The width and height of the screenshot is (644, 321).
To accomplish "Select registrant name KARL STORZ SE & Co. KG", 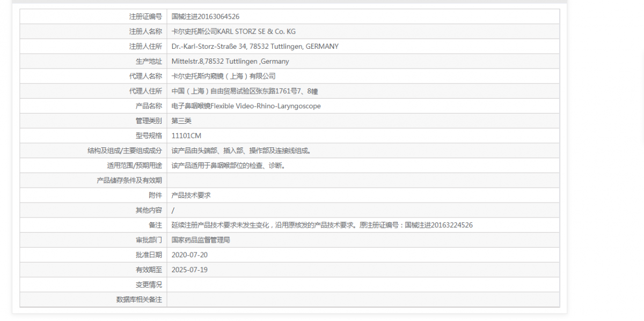I will click(231, 32).
